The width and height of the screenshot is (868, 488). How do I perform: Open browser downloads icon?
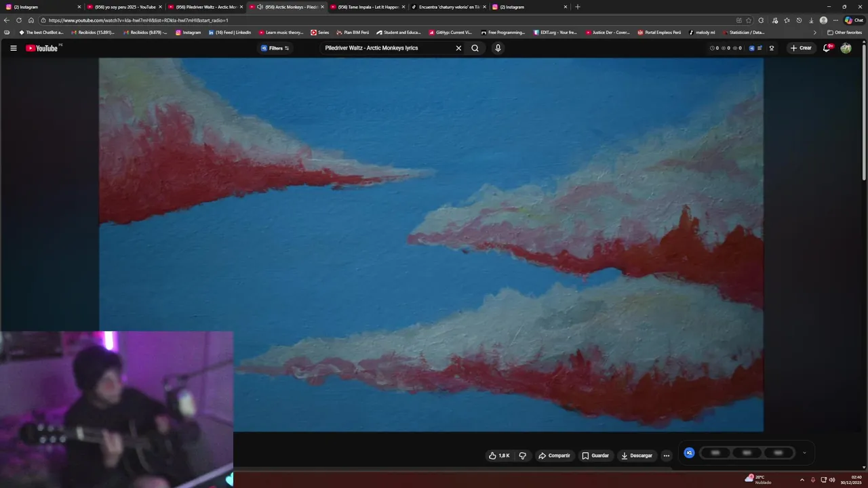(x=811, y=20)
